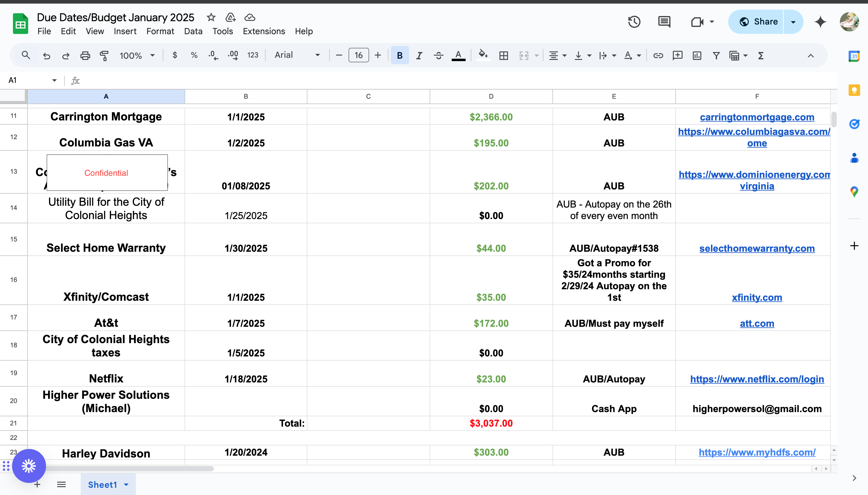Image resolution: width=868 pixels, height=495 pixels.
Task: Toggle strikethrough formatting
Action: pyautogui.click(x=438, y=55)
